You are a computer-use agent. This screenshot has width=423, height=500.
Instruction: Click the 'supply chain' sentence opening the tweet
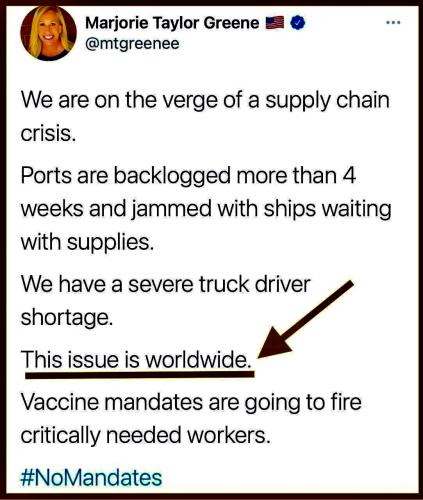(205, 117)
